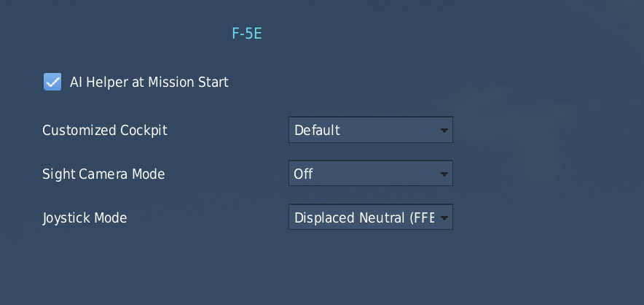Click the "Off" value in Sight Camera field
This screenshot has height=305, width=644.
click(303, 174)
